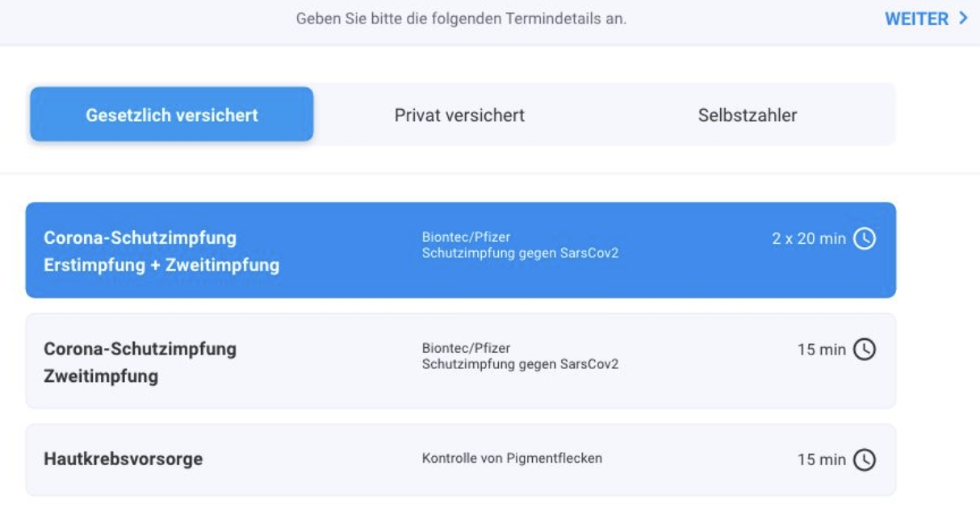Click the "Geben Sie bitte" instruction heading
Image resolution: width=980 pixels, height=520 pixels.
point(461,19)
